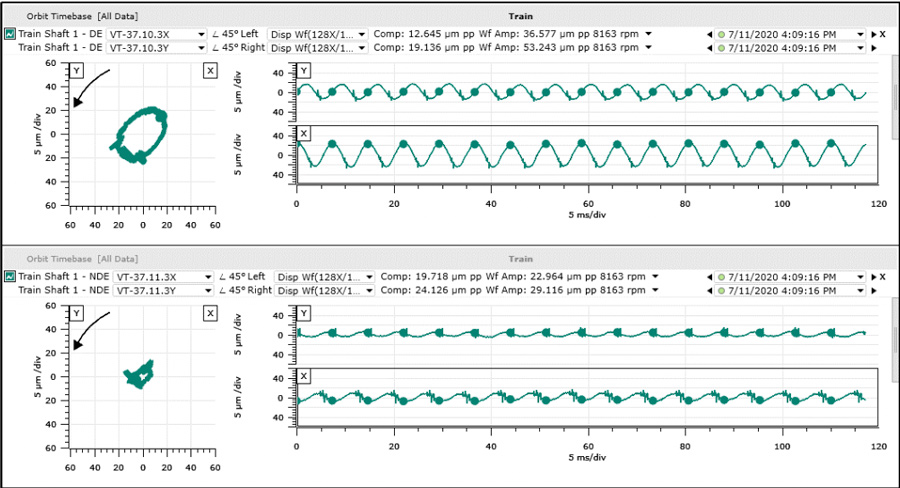
Task: Click the plot icon beside Train Shaft 1 - DE
Action: click(10, 34)
